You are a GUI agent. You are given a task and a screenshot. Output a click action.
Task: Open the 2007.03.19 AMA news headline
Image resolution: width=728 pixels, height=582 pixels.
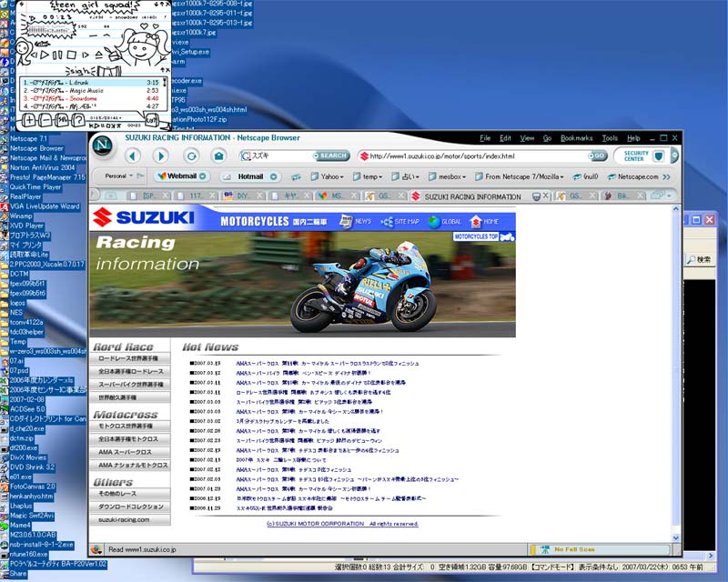(x=328, y=364)
